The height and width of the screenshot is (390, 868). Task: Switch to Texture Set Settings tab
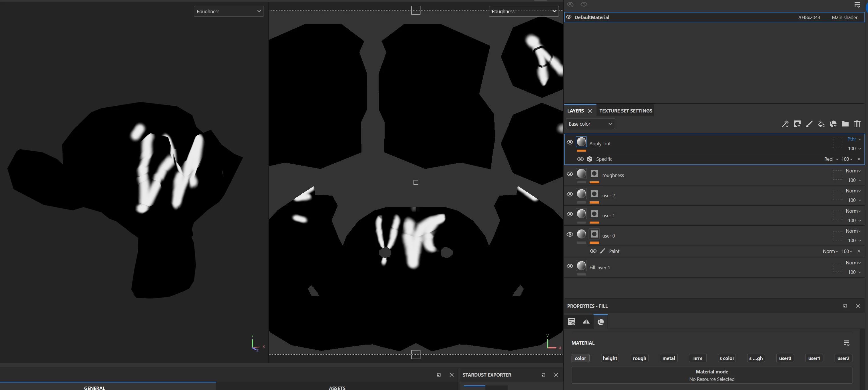tap(625, 111)
